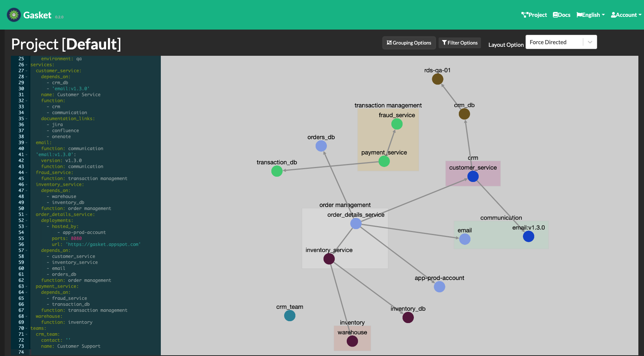
Task: Click the Grouping Options button
Action: (x=409, y=43)
